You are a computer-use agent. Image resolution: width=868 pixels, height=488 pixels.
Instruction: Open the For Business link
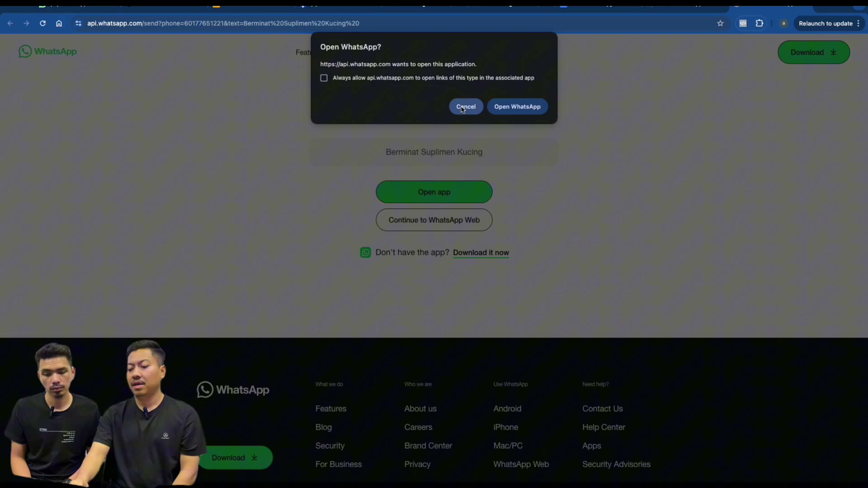pos(339,464)
